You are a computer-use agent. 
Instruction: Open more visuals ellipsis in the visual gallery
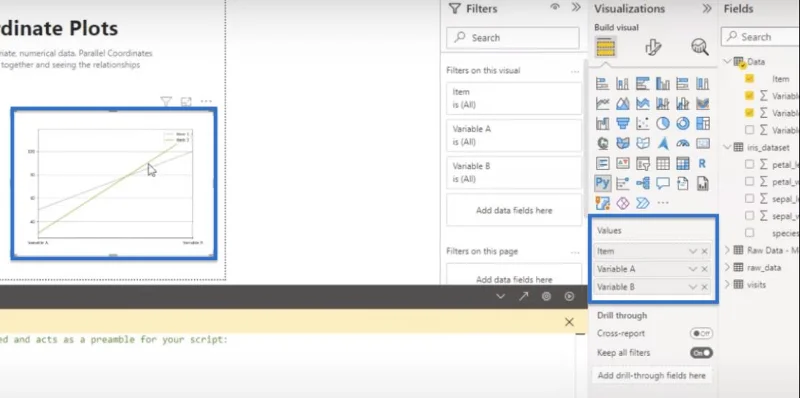pyautogui.click(x=663, y=203)
